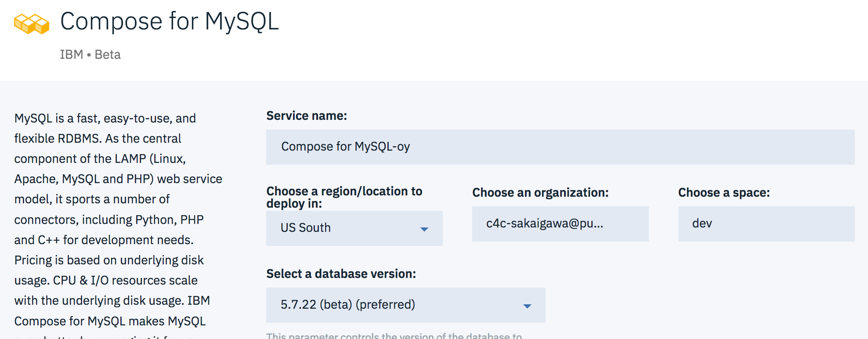The image size is (868, 339).
Task: Click the Choose a space: label
Action: click(724, 192)
